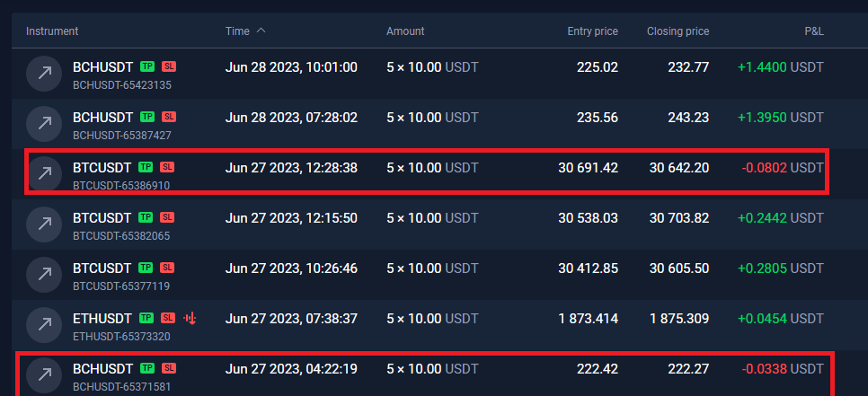Click the red candlestick icon beside ETHUSDT

(190, 318)
